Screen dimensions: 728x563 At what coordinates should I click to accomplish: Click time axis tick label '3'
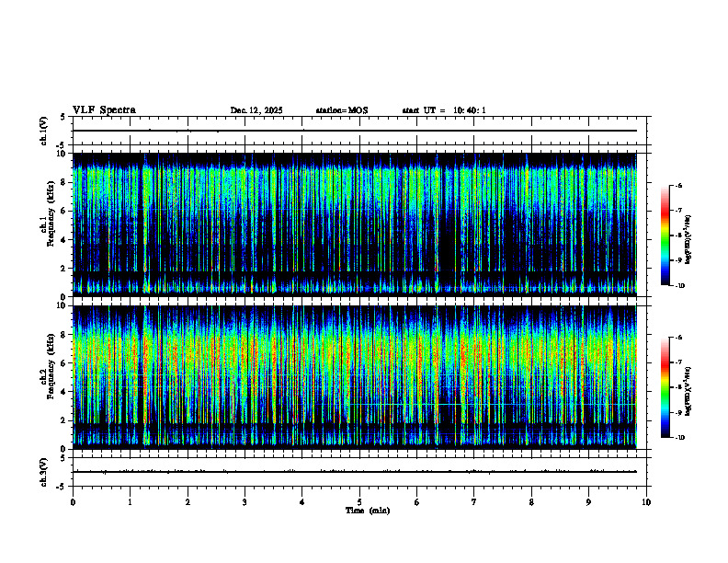click(245, 502)
